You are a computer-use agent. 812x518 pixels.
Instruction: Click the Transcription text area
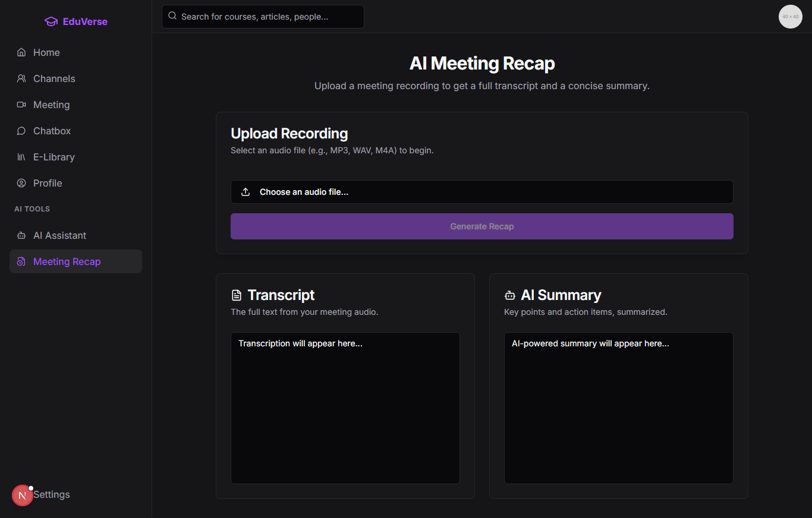coord(345,408)
